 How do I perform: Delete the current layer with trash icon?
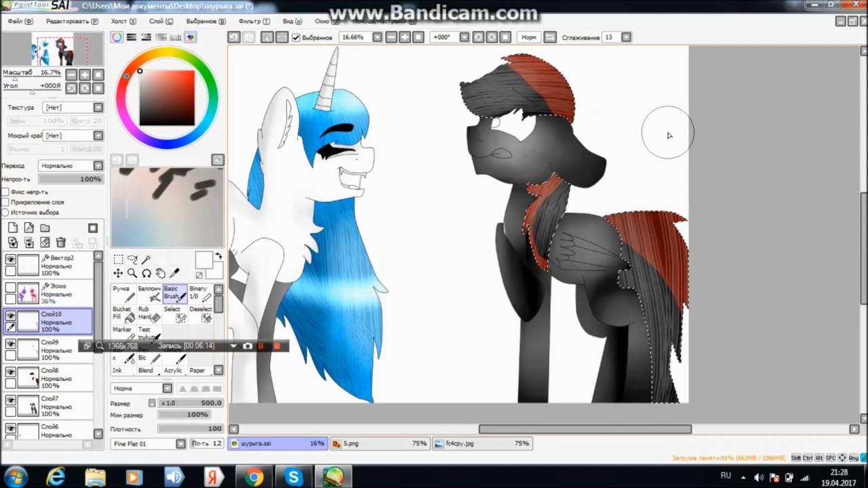tap(61, 242)
